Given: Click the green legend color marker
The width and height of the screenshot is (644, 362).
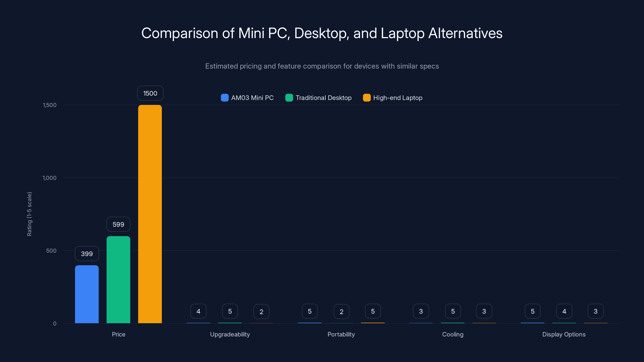Looking at the screenshot, I should tap(289, 98).
